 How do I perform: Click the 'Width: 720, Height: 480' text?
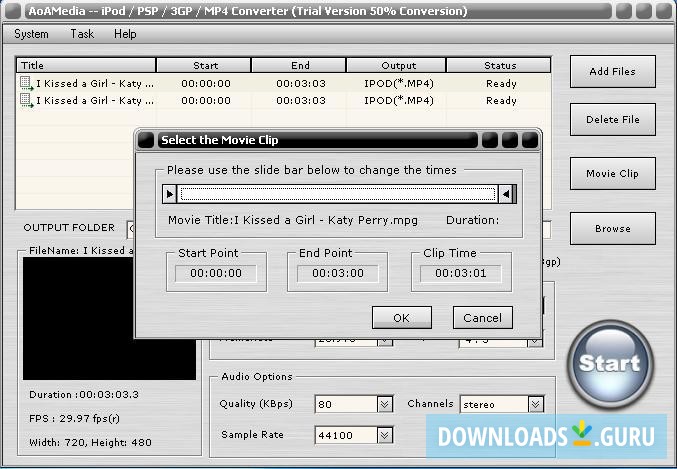click(x=90, y=442)
